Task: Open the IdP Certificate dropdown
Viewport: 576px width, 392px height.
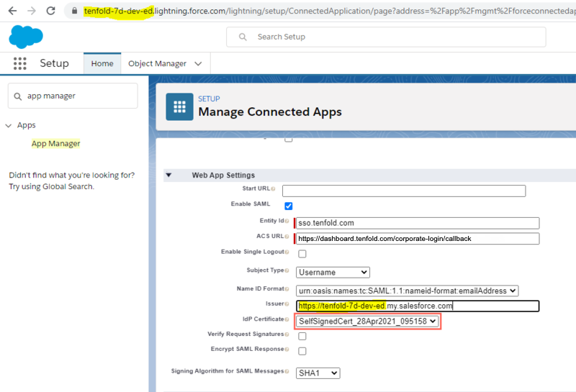Action: (367, 322)
